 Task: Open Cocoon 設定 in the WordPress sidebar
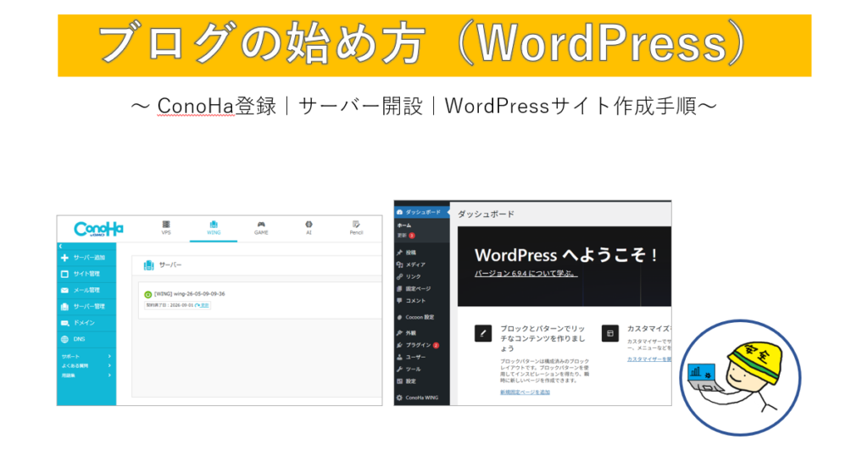pos(422,318)
